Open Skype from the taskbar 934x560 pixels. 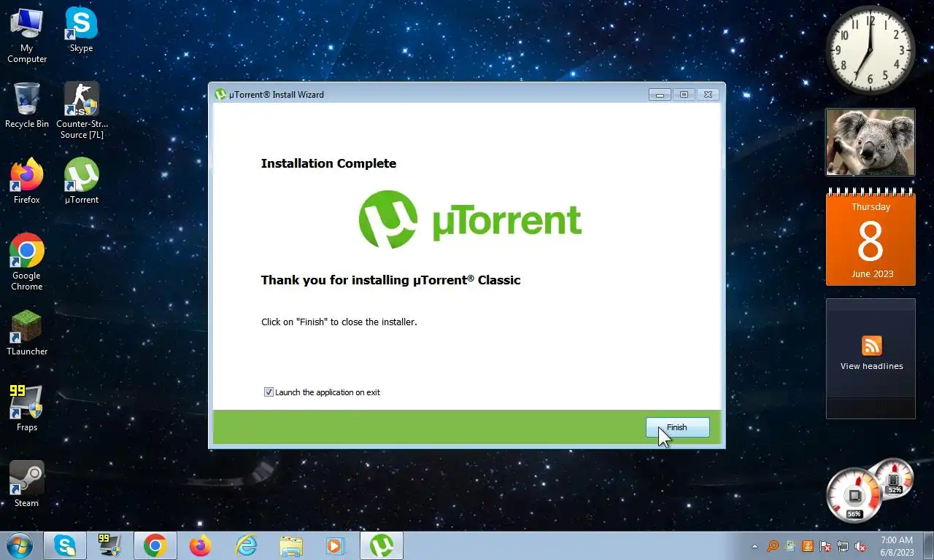pyautogui.click(x=64, y=545)
